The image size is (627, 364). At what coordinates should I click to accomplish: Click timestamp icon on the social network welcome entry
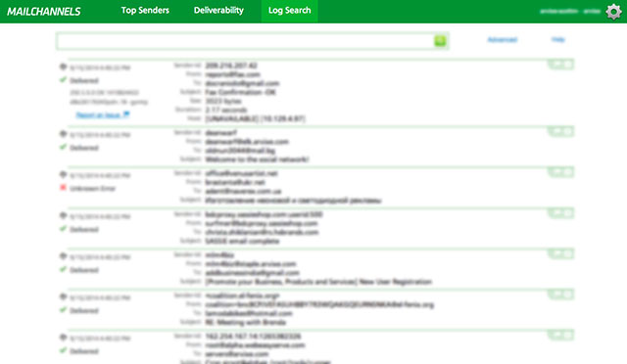click(x=63, y=134)
